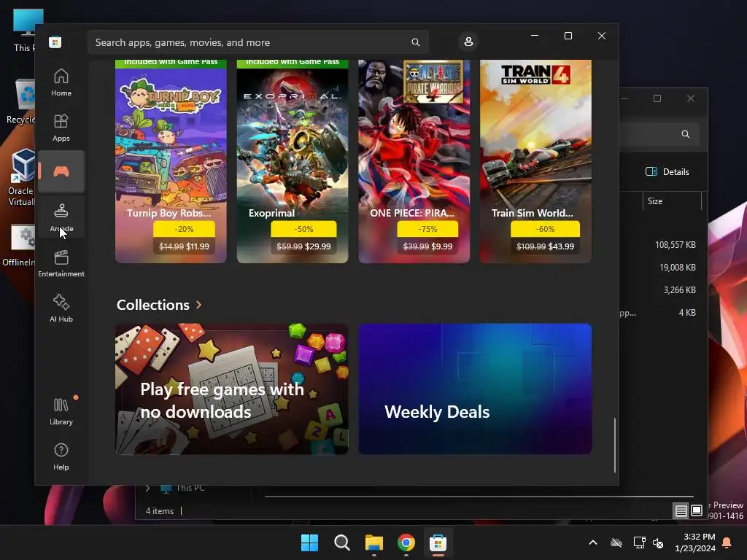747x560 pixels.
Task: Open the Weekly Deals collection
Action: (475, 389)
